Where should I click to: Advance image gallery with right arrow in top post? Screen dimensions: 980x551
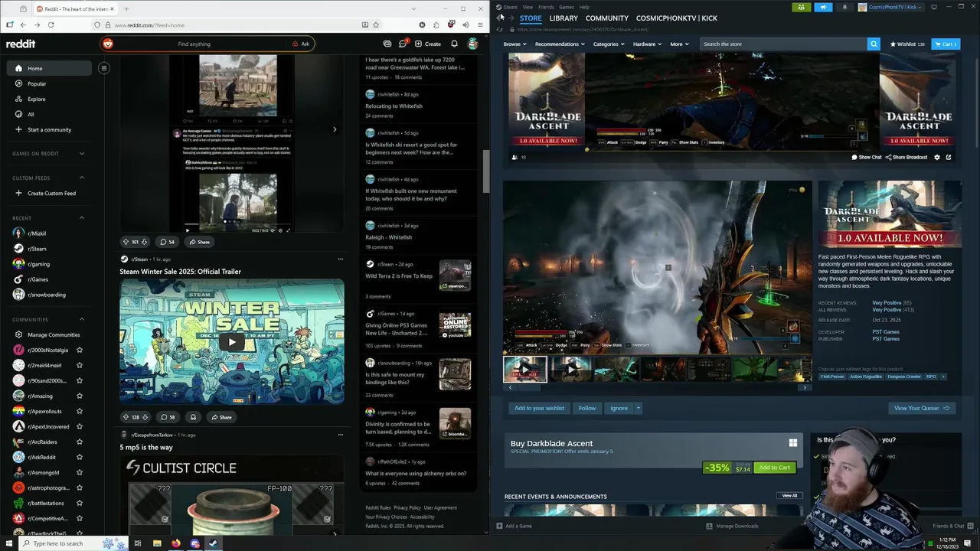coord(335,129)
